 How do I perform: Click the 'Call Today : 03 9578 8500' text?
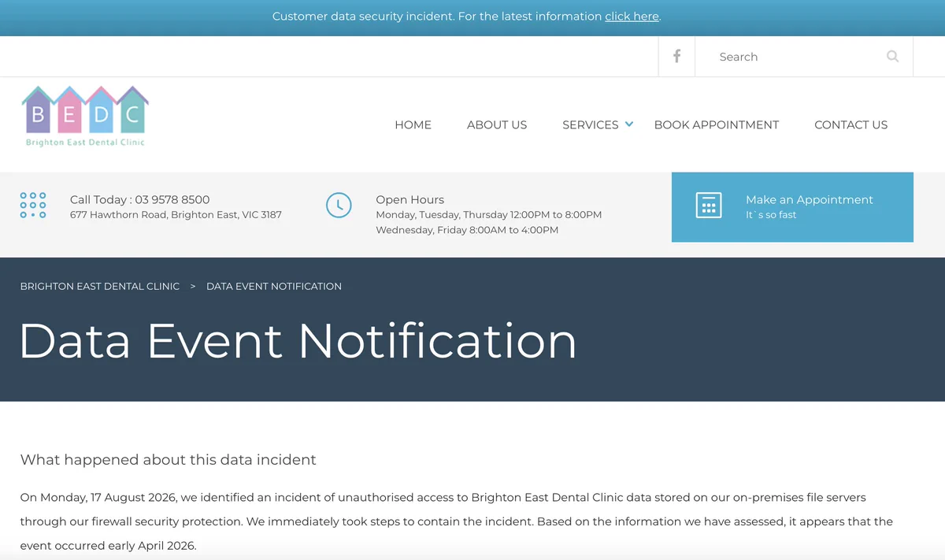coord(139,199)
